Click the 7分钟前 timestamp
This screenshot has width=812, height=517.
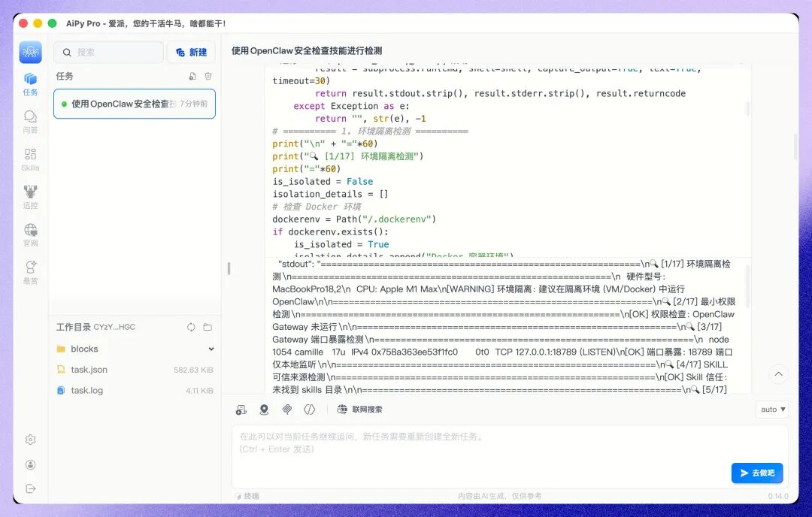point(194,104)
